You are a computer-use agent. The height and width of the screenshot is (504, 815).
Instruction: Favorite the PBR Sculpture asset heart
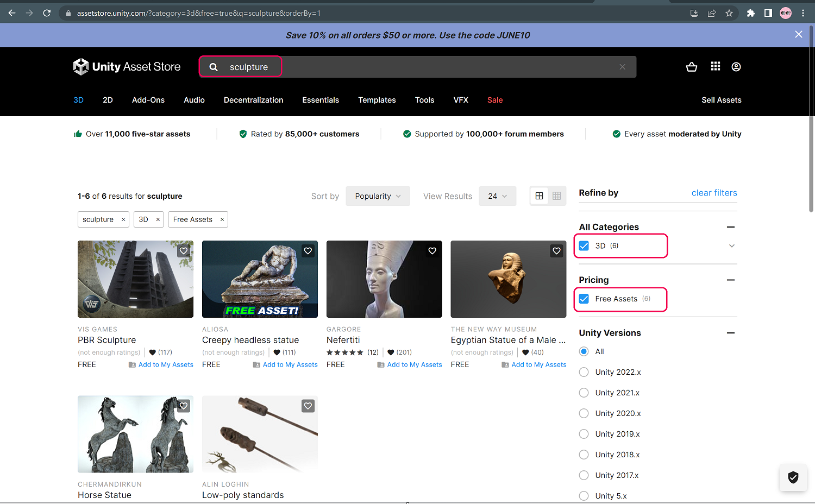click(184, 251)
